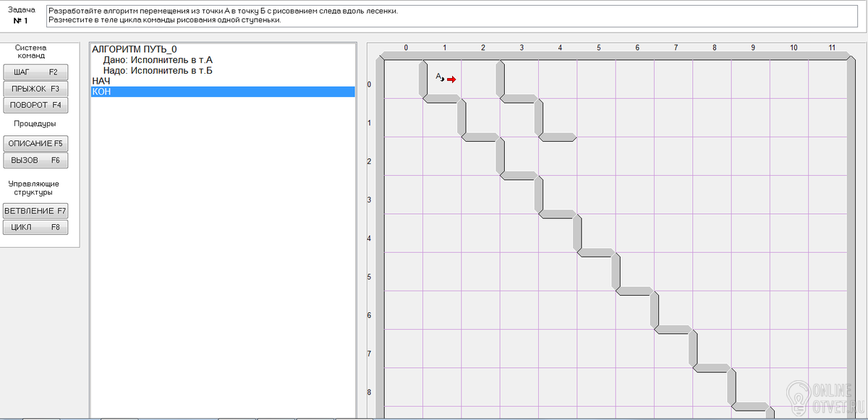Click the red executor arrow at point A
Screen dimensions: 868x420
[x=451, y=80]
